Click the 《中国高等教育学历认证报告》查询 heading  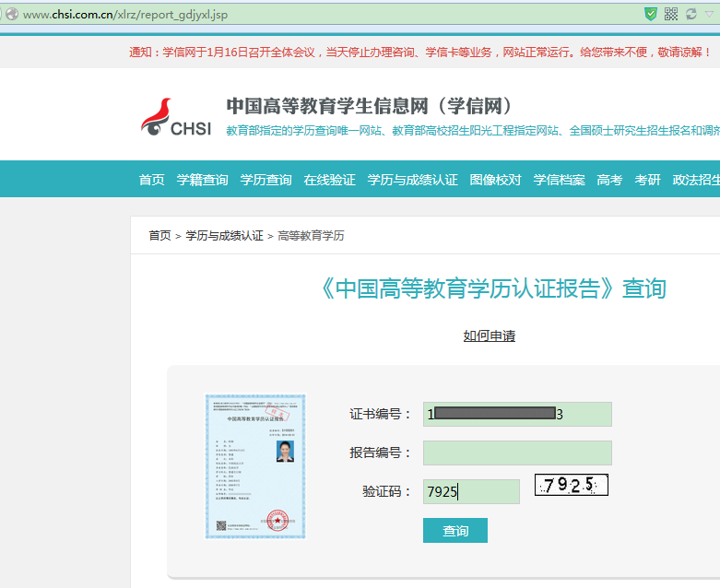(492, 288)
